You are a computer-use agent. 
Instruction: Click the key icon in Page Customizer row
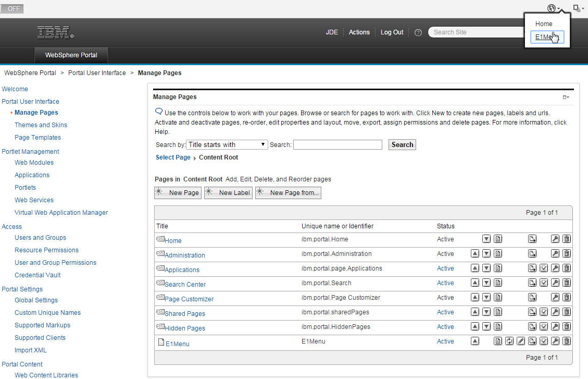(555, 298)
